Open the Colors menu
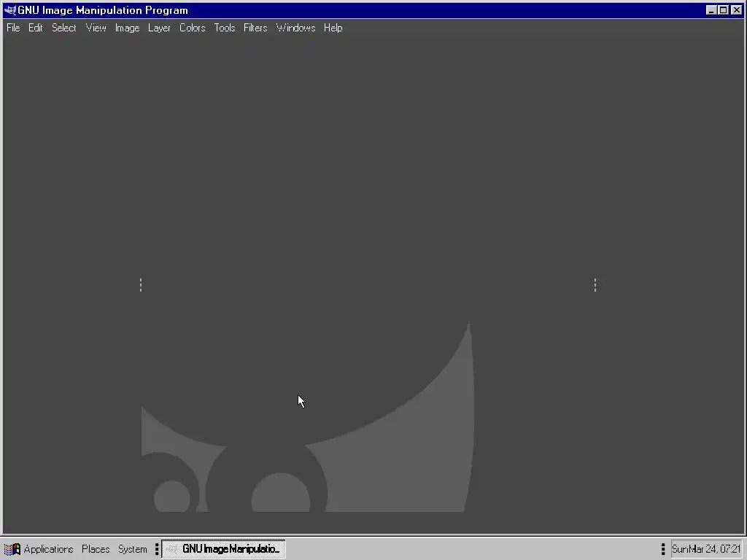The height and width of the screenshot is (560, 747). [193, 28]
